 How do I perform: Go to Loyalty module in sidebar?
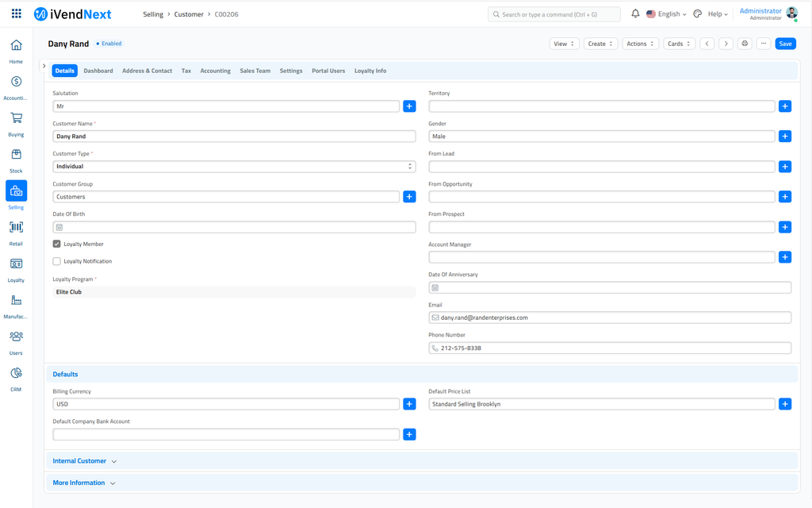pyautogui.click(x=16, y=264)
